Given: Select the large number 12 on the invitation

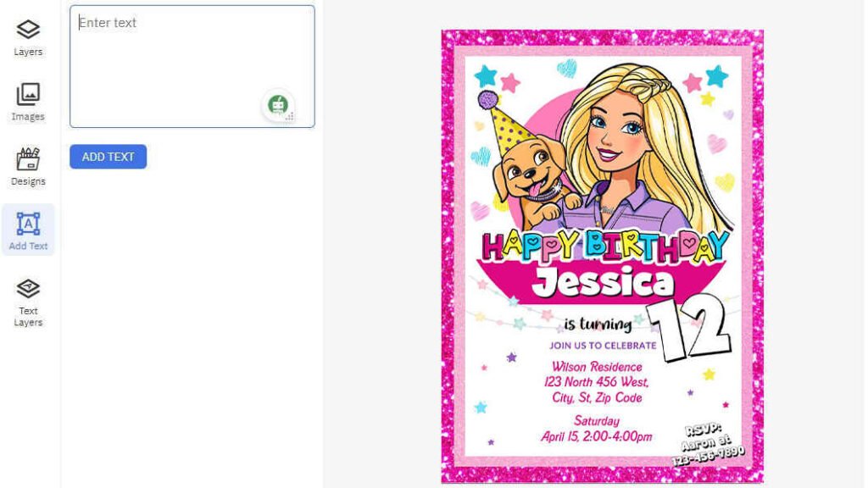Looking at the screenshot, I should (x=689, y=328).
